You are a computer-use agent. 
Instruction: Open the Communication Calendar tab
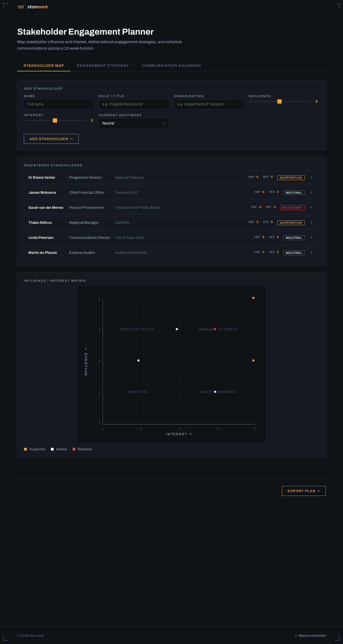[x=171, y=66]
